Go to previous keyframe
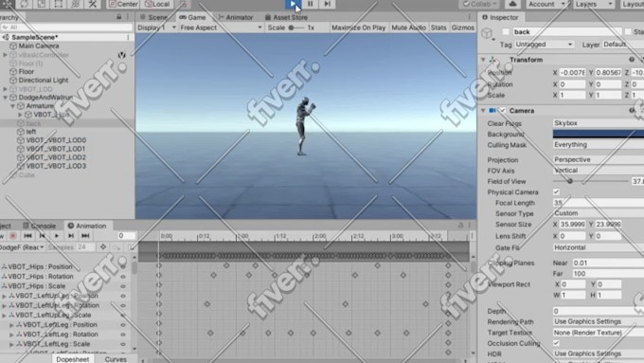This screenshot has width=644, height=363. 42,236
